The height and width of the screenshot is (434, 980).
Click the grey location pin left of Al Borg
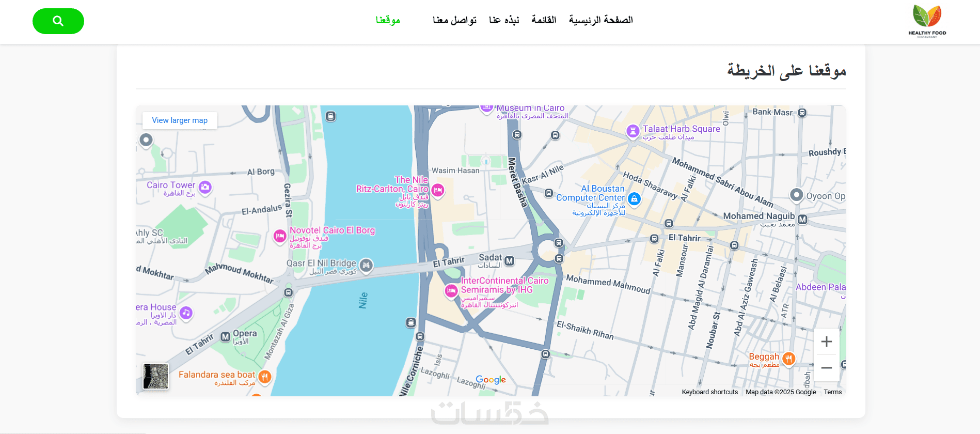click(x=146, y=140)
